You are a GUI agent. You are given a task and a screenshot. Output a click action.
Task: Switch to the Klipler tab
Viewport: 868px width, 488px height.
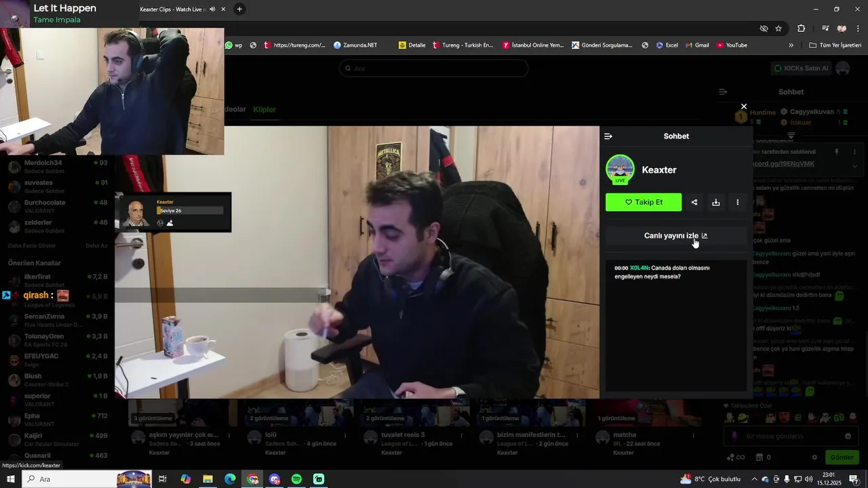pos(264,109)
